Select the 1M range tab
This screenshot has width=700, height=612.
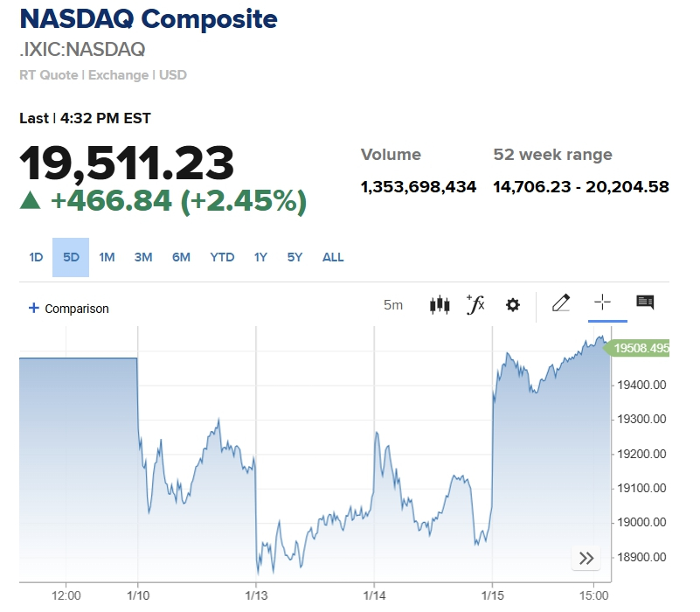click(107, 257)
